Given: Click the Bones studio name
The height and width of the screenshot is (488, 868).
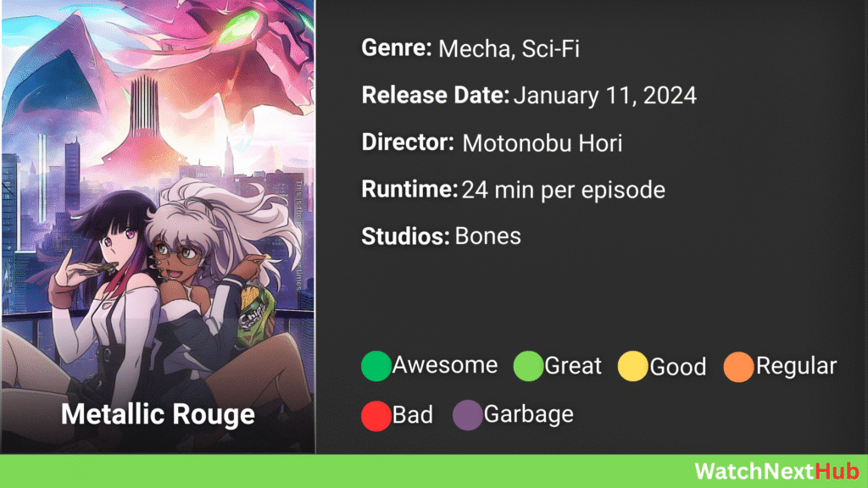Looking at the screenshot, I should [x=487, y=236].
